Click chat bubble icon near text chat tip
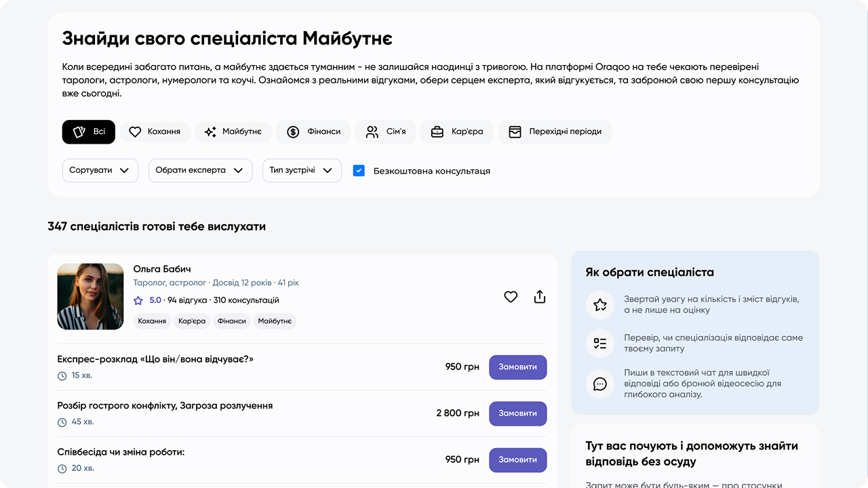The image size is (868, 488). tap(600, 384)
